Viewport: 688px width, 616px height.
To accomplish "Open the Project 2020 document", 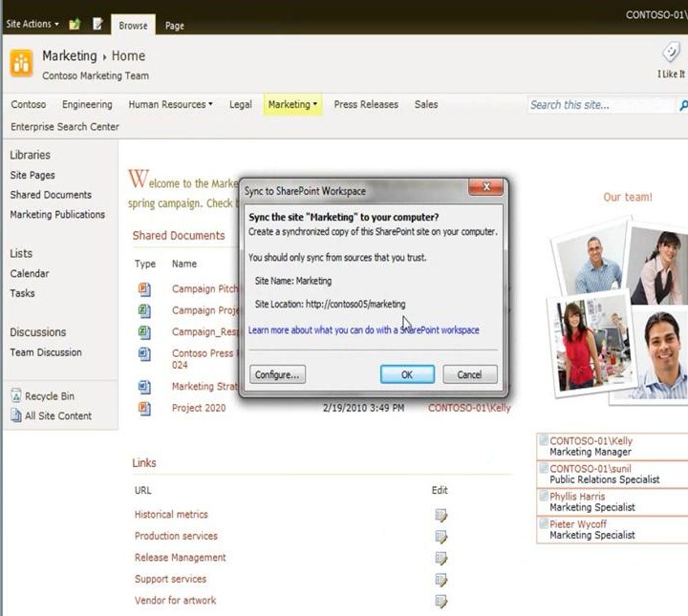I will point(199,408).
